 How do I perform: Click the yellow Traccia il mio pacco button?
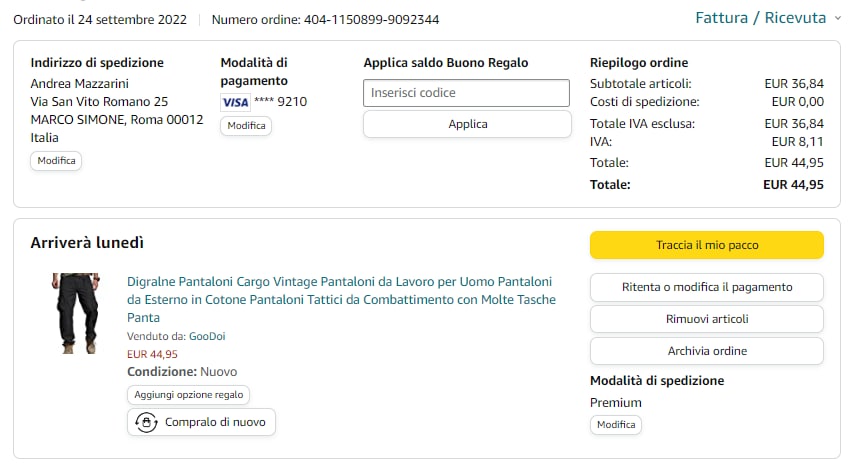coord(707,245)
